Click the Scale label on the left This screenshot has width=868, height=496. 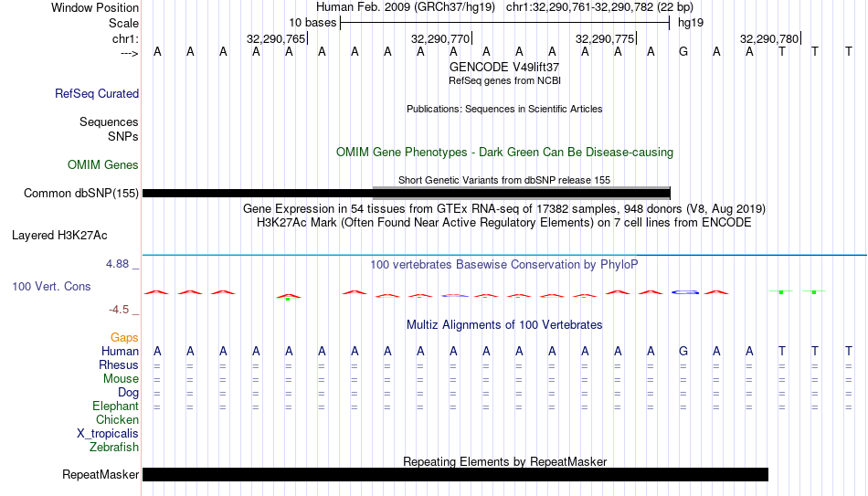point(123,23)
